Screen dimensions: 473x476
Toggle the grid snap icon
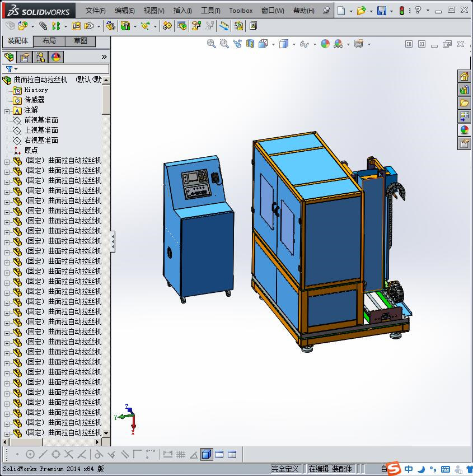pos(180,454)
